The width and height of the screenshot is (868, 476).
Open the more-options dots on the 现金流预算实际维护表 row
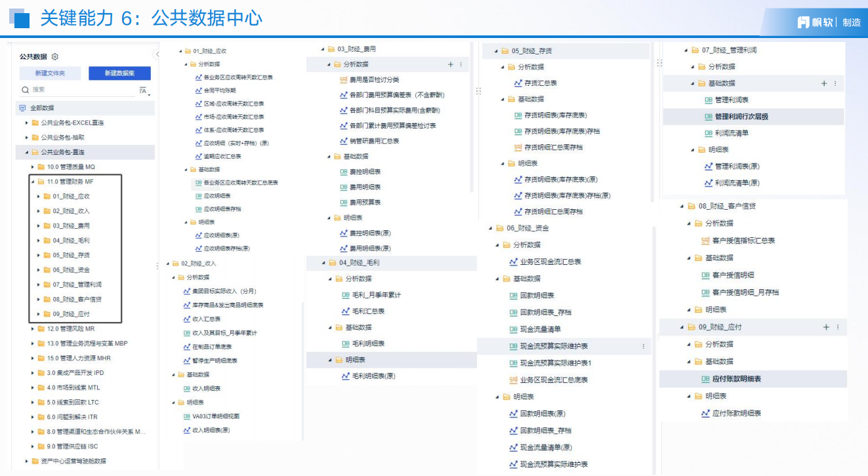tap(643, 346)
